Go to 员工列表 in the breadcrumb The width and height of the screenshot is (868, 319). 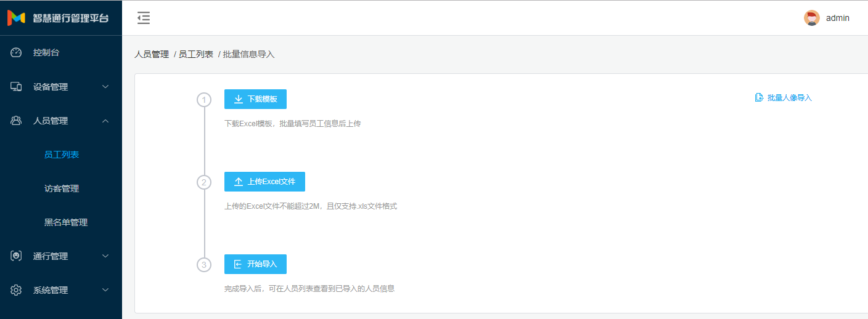pos(196,54)
